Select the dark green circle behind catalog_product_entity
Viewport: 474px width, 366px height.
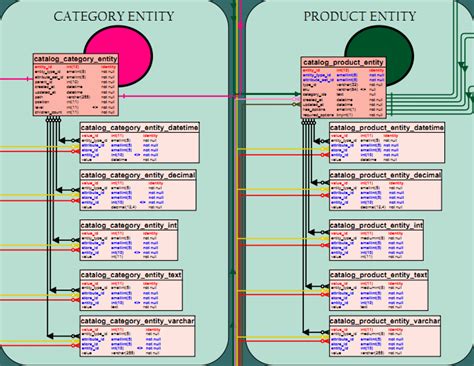coord(379,55)
